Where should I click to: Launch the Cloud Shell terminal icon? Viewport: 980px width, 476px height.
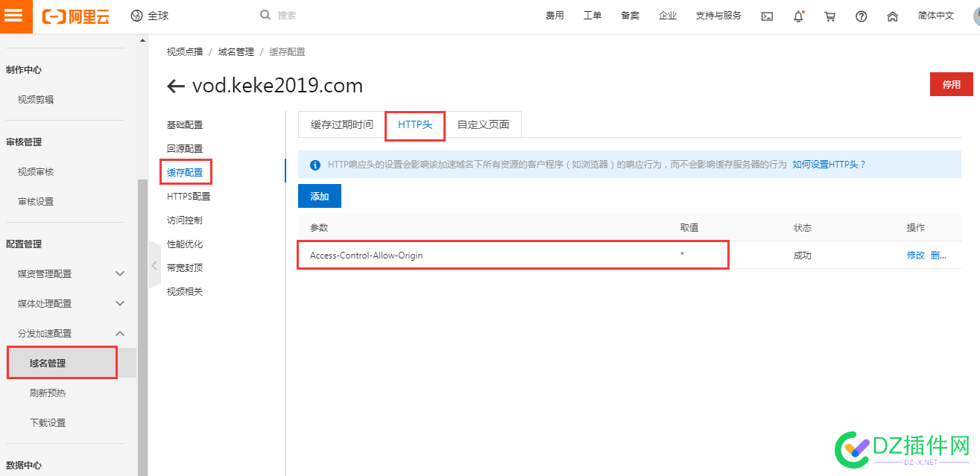(767, 16)
